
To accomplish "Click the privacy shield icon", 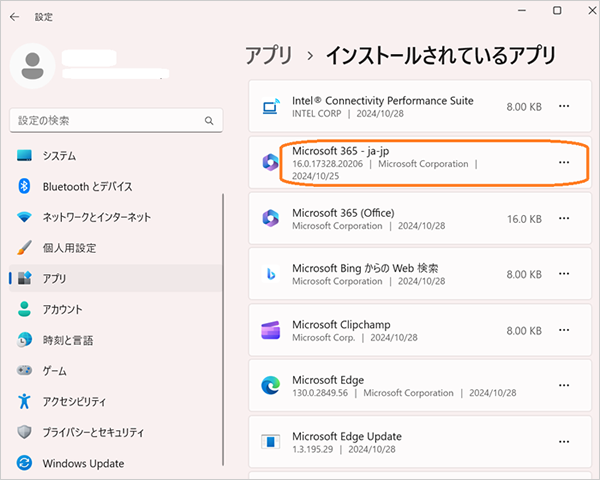I will coord(24,432).
